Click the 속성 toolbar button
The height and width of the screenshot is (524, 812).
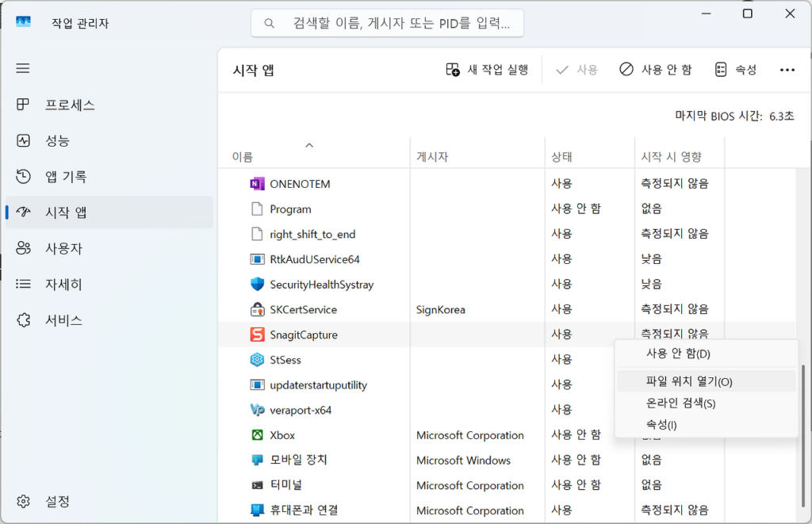[x=735, y=70]
